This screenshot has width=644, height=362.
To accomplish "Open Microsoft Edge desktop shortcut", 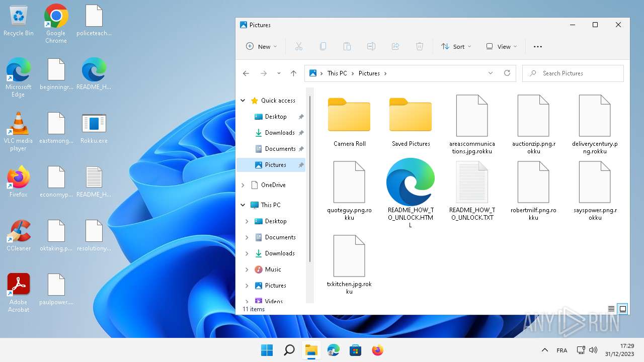I will pyautogui.click(x=19, y=77).
